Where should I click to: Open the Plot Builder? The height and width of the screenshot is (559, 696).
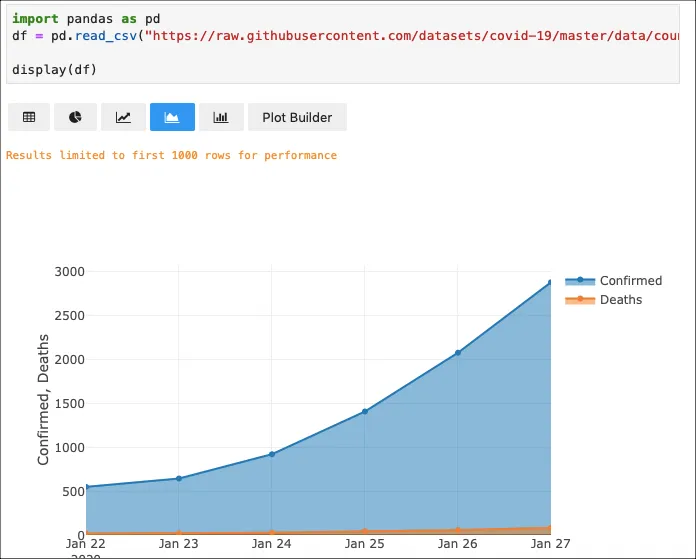[x=297, y=117]
